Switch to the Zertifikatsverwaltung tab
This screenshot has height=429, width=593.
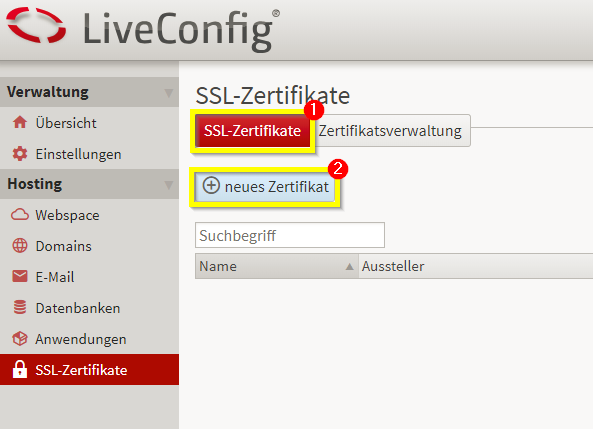(x=392, y=131)
